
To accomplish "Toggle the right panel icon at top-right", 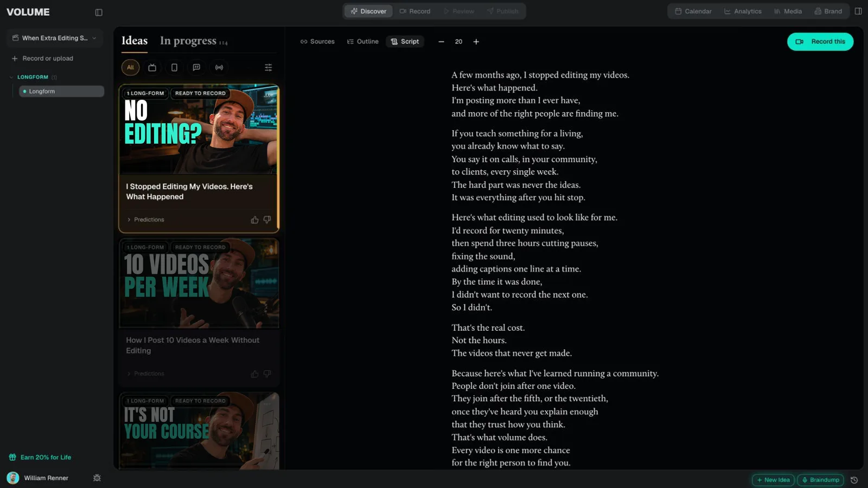I will (858, 11).
